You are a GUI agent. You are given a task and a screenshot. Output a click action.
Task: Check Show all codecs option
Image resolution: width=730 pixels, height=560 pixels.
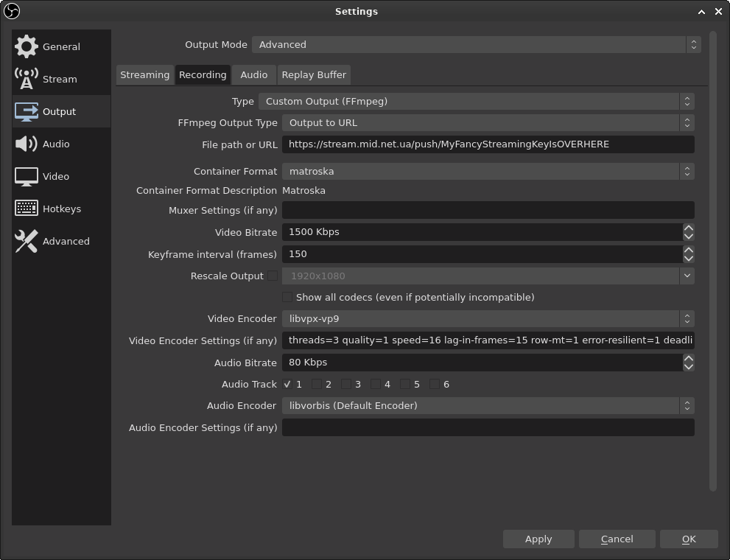click(287, 297)
